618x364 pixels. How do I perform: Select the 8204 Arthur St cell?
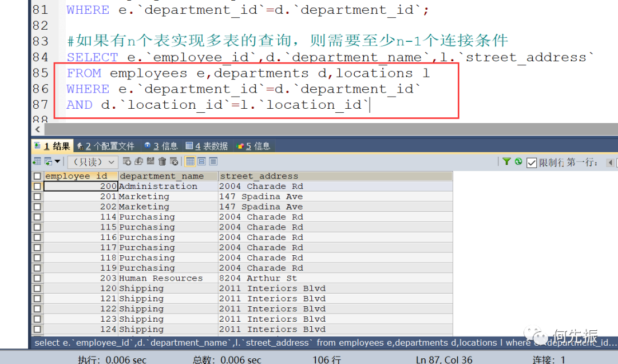335,278
